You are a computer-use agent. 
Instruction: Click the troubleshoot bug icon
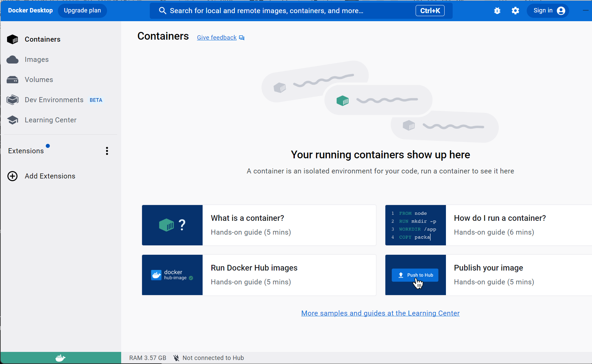[x=497, y=11]
